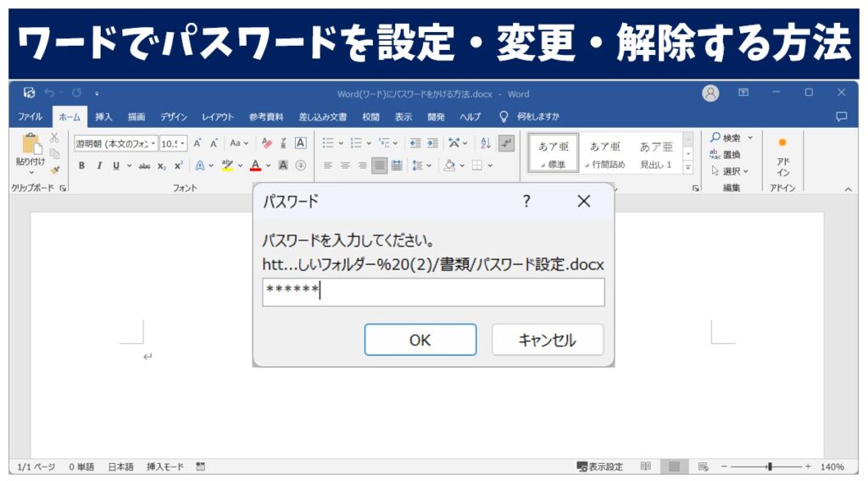Select the Format Painter brush icon
This screenshot has height=481, width=868.
pyautogui.click(x=54, y=169)
